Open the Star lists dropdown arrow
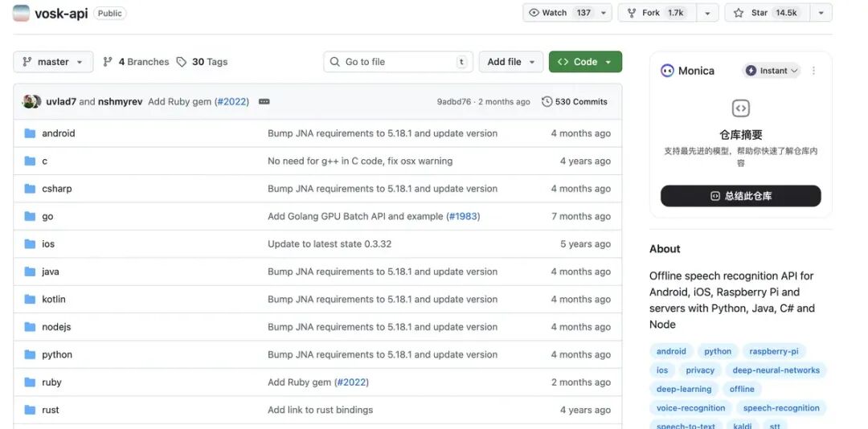Screen dimensions: 868x429 click(x=821, y=13)
